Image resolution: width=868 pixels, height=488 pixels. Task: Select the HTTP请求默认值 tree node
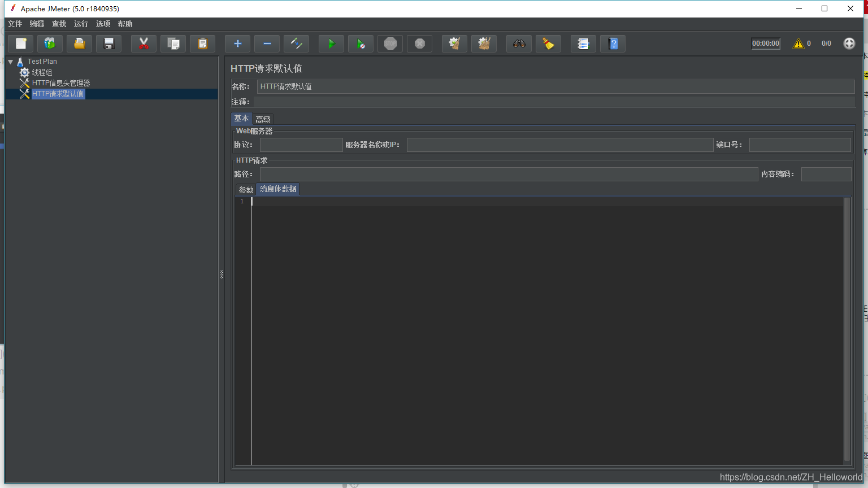click(58, 94)
